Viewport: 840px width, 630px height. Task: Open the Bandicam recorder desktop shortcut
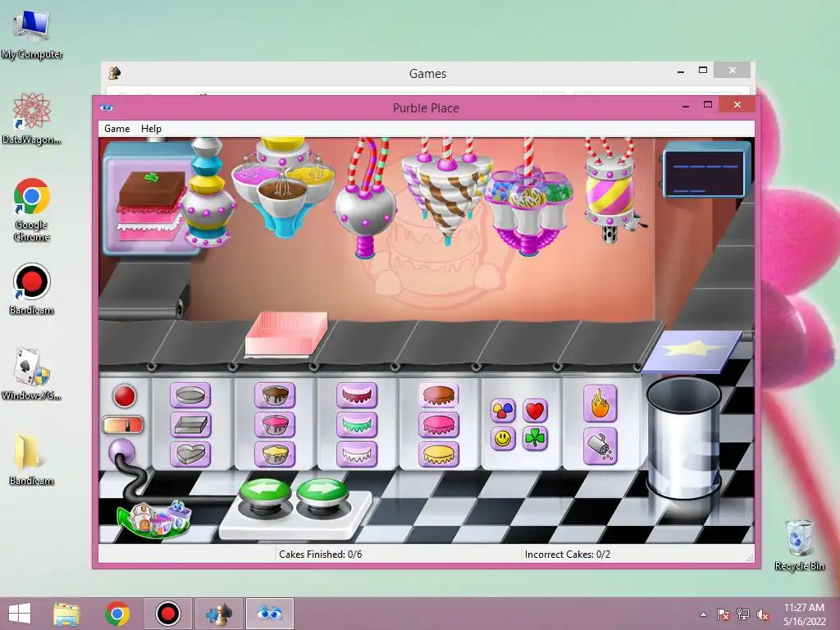[32, 290]
